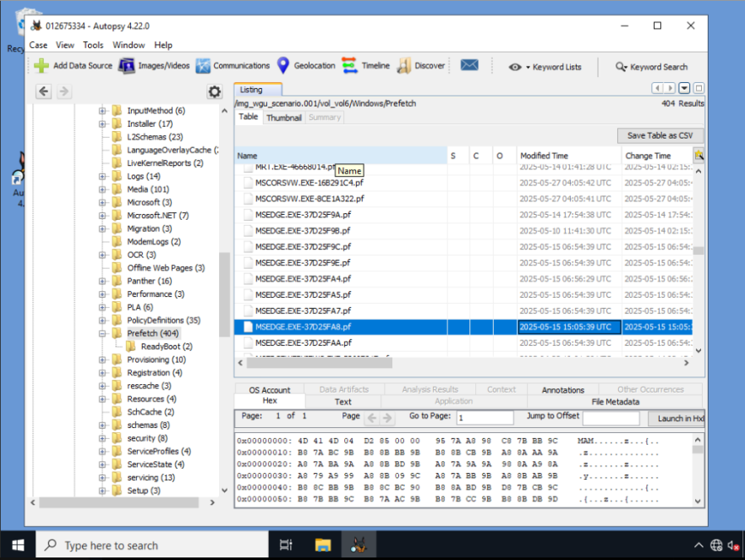Expand the Panther (16) folder
Screen dimensions: 745x560
[102, 282]
